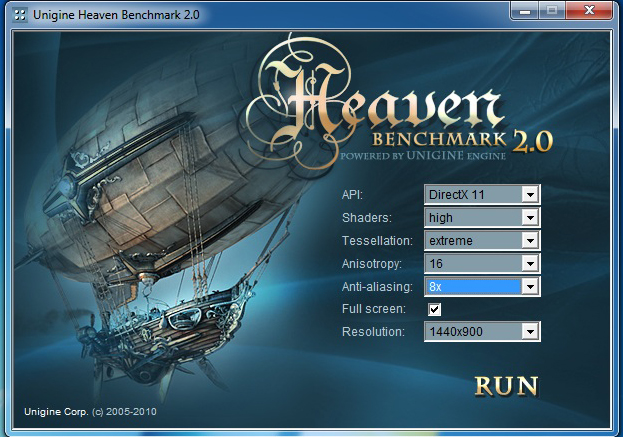Click the Shaders label
This screenshot has width=623, height=437.
367,218
